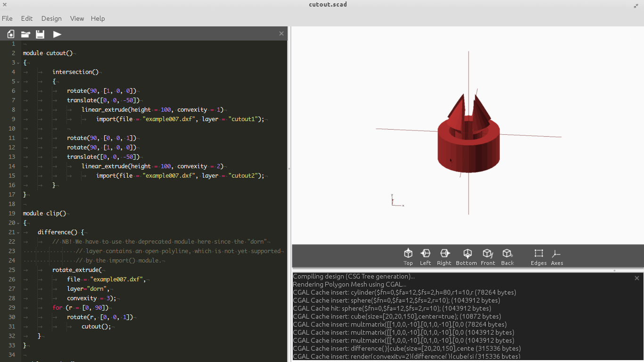The height and width of the screenshot is (362, 644).
Task: Create a new file from the editor toolbar
Action: click(x=10, y=34)
